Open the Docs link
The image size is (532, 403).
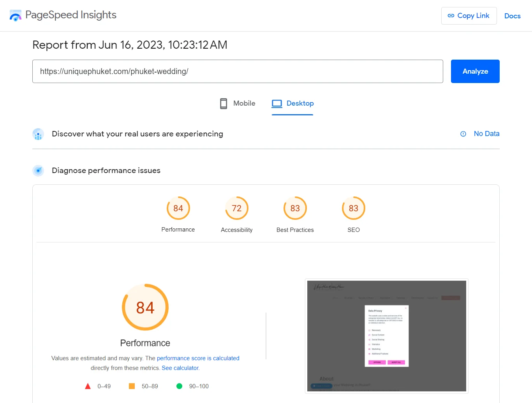(512, 16)
